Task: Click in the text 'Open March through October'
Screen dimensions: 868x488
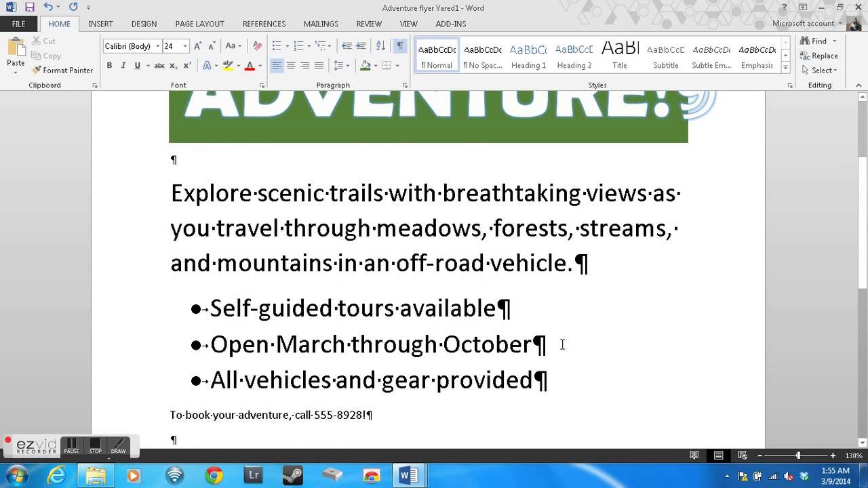Action: (x=371, y=344)
